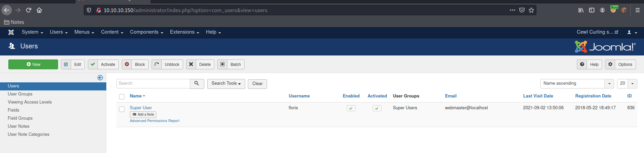Click the Burp FoxyProxy extension icon

coord(613,9)
